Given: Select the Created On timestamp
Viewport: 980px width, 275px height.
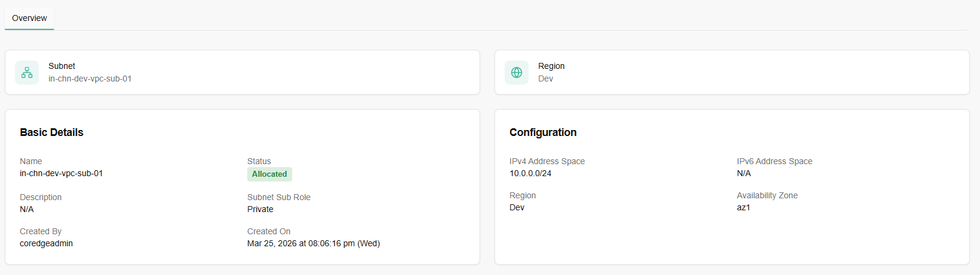Looking at the screenshot, I should click(313, 243).
